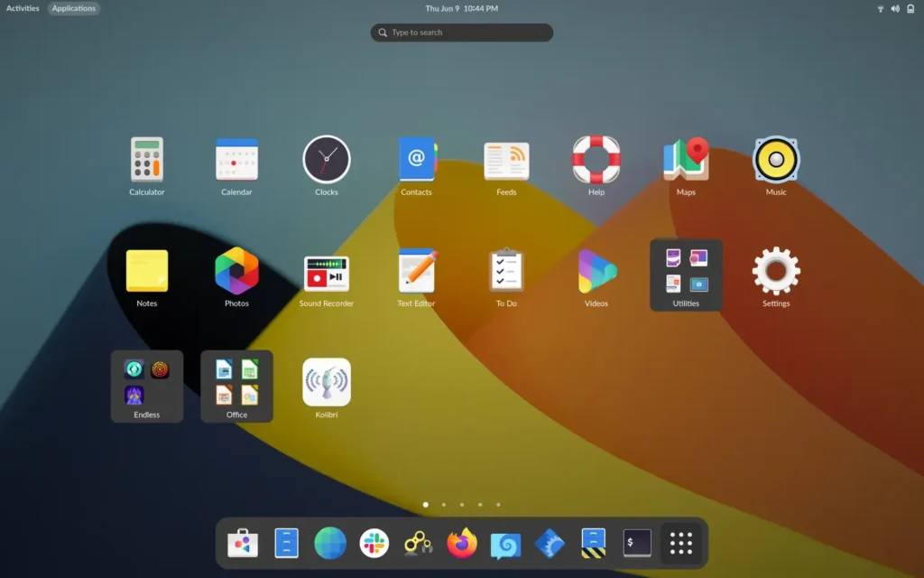Open the Help lifebuoy app
The image size is (924, 578).
596,159
